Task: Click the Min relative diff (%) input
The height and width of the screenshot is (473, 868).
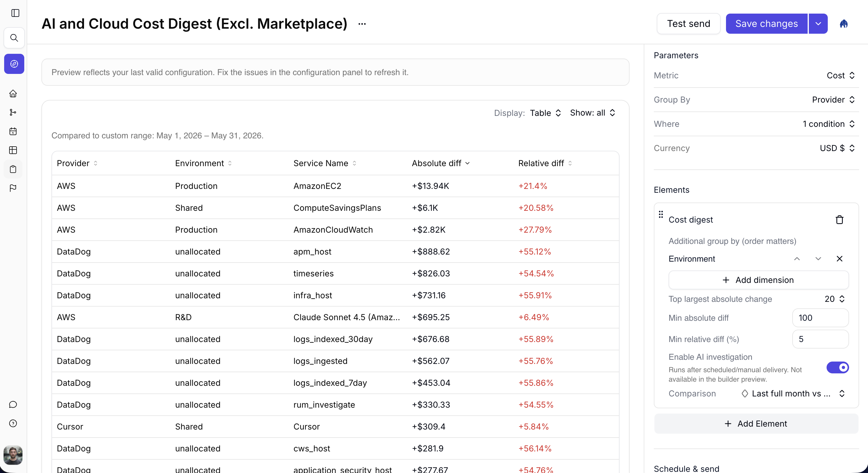Action: pos(820,339)
